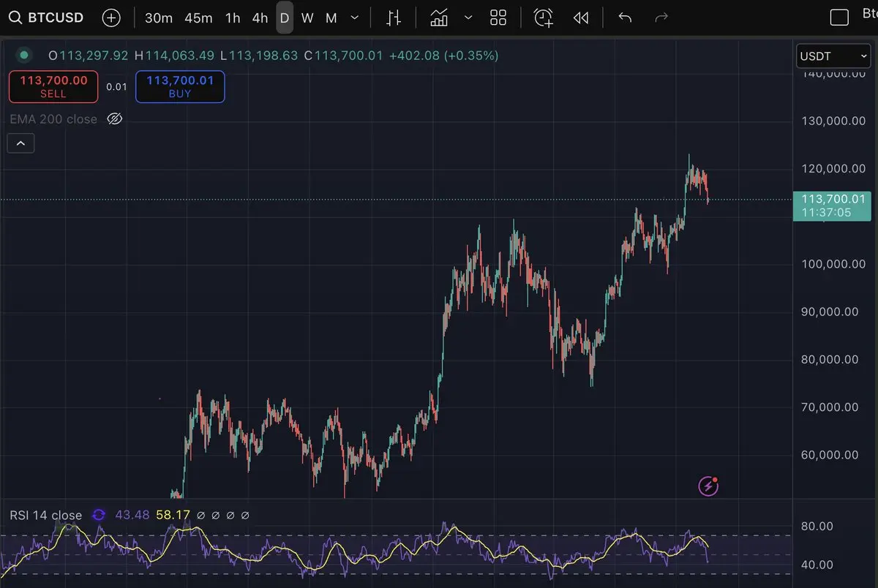Click the RSI 80.00 axis label
Viewport: 878px width, 588px height.
pyautogui.click(x=819, y=526)
